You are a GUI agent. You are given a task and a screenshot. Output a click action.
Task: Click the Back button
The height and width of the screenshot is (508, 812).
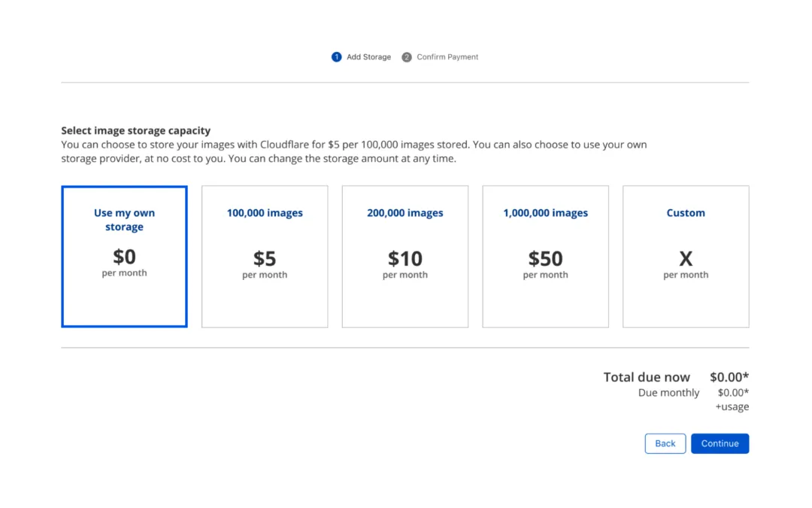click(665, 443)
